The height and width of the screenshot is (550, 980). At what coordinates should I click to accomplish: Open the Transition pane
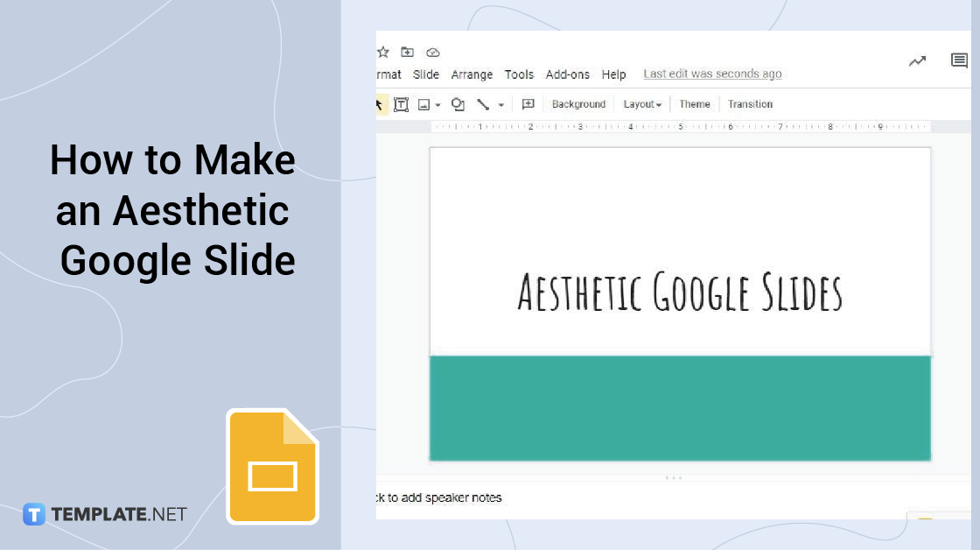coord(750,104)
